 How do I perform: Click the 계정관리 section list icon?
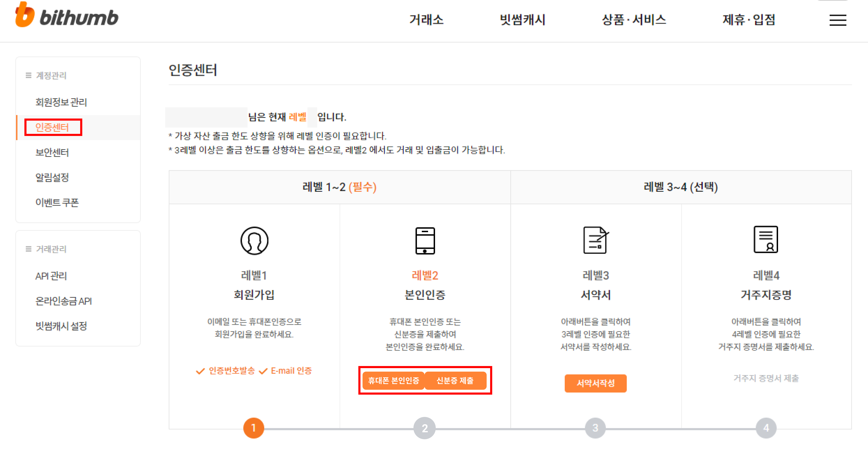[29, 75]
